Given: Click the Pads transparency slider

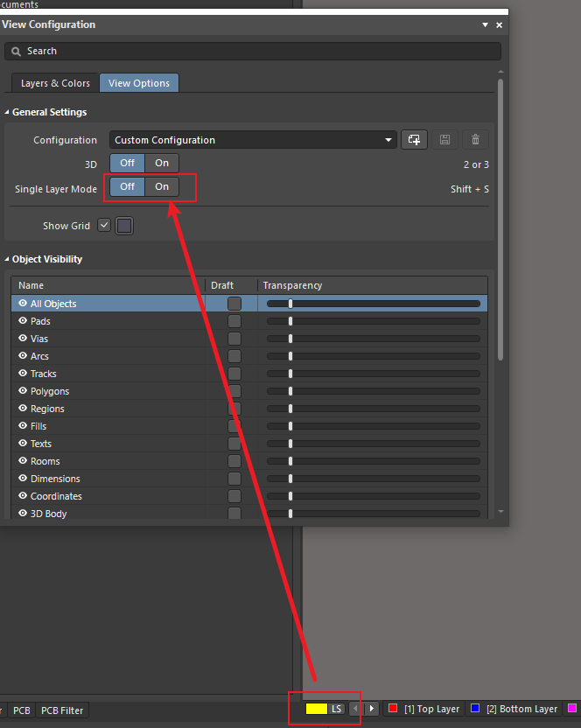Looking at the screenshot, I should click(x=374, y=321).
